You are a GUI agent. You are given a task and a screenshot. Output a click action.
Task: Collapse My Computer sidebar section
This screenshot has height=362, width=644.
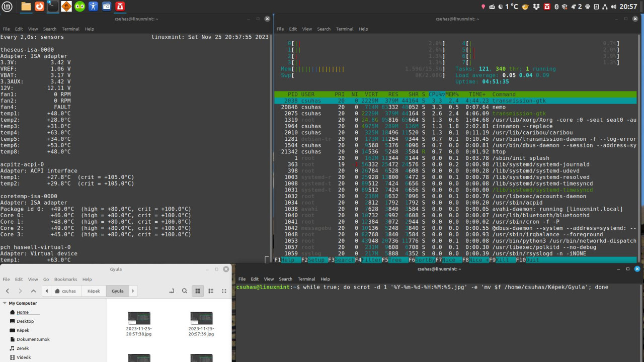[5, 303]
